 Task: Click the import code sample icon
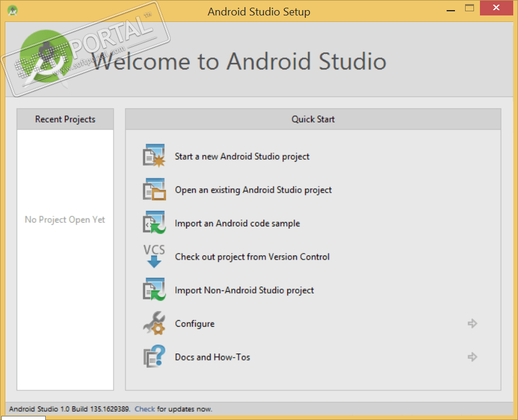pyautogui.click(x=154, y=223)
